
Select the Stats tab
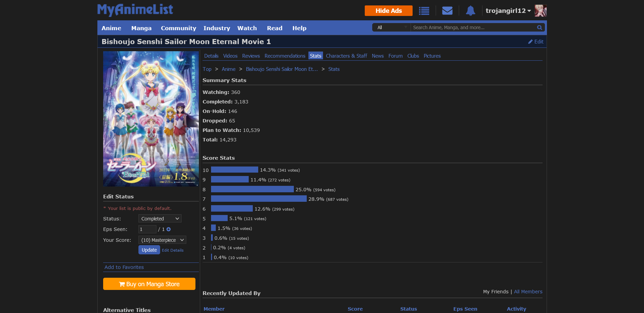click(x=316, y=56)
